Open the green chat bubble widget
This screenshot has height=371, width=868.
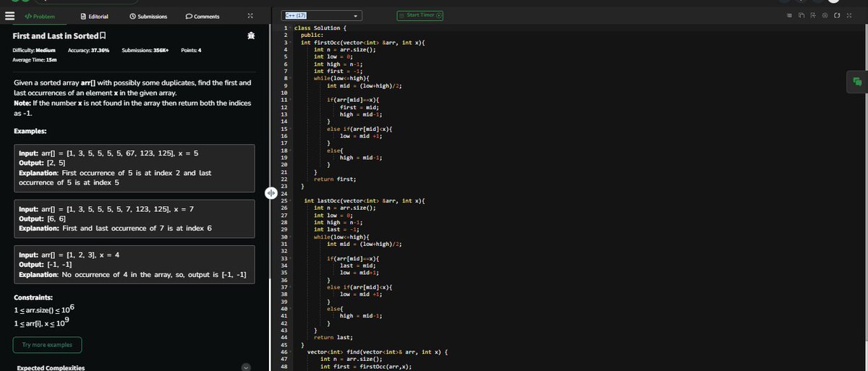point(858,82)
